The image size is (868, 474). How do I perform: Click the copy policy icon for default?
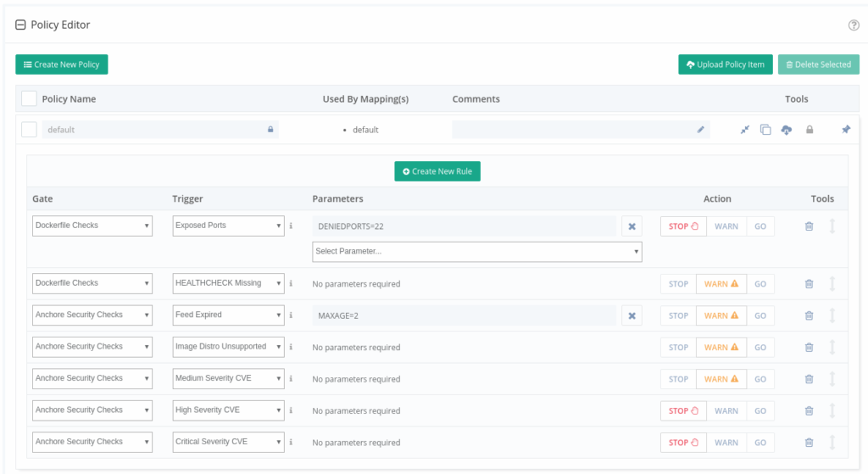pos(765,130)
